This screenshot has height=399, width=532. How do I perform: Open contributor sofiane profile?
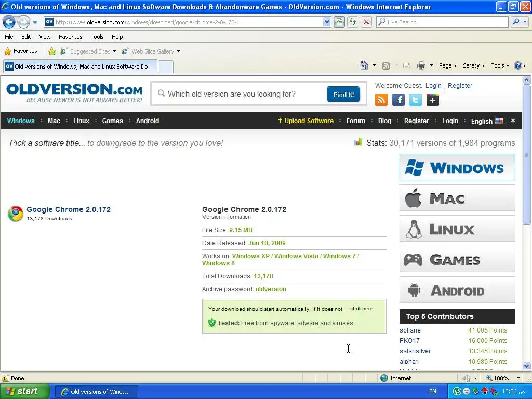point(410,330)
